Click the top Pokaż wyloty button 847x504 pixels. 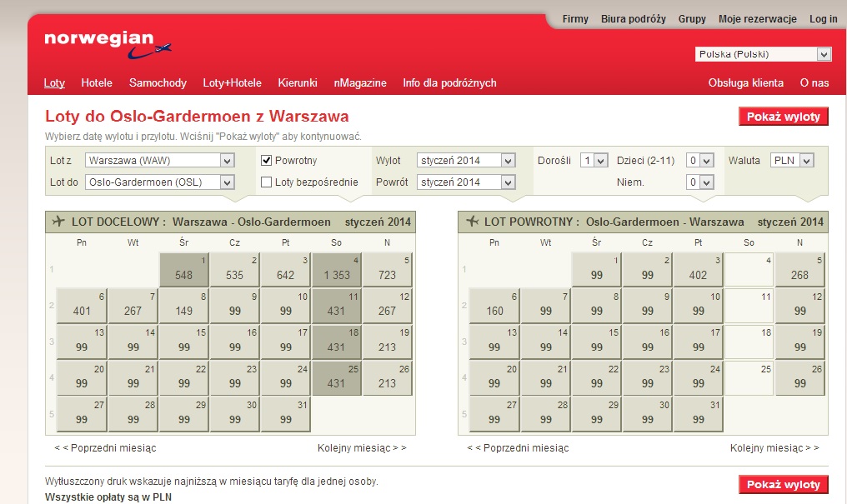(784, 117)
